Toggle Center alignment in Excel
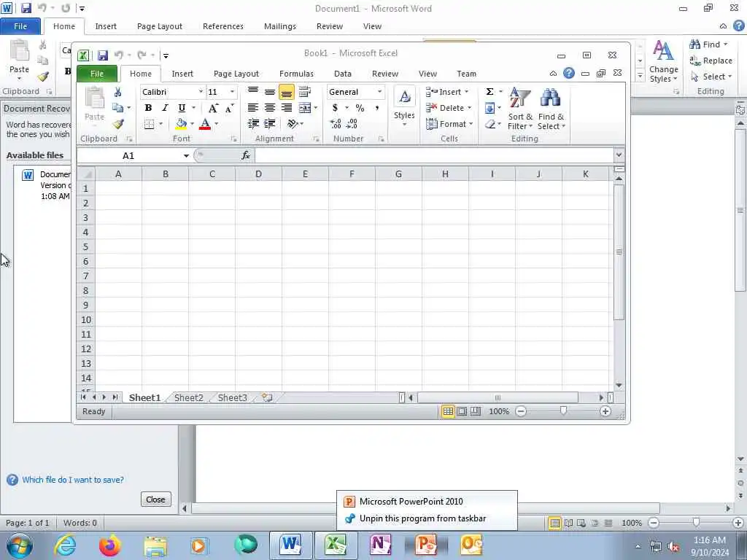747x560 pixels. tap(270, 108)
